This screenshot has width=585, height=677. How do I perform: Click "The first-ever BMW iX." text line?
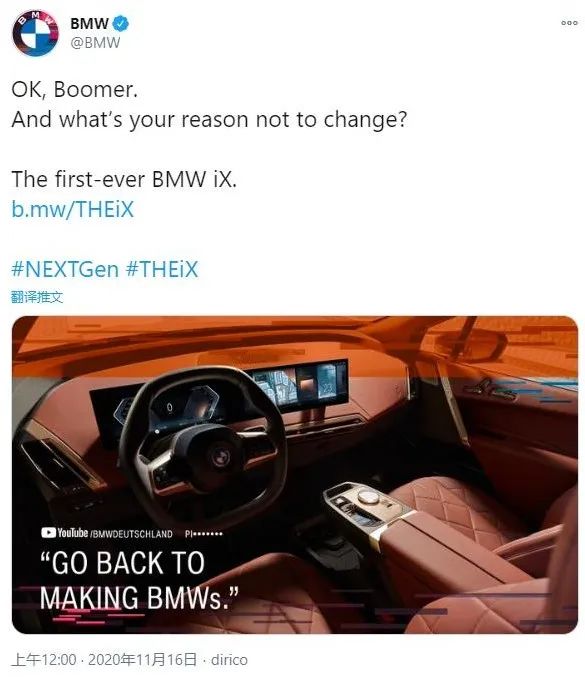click(124, 179)
